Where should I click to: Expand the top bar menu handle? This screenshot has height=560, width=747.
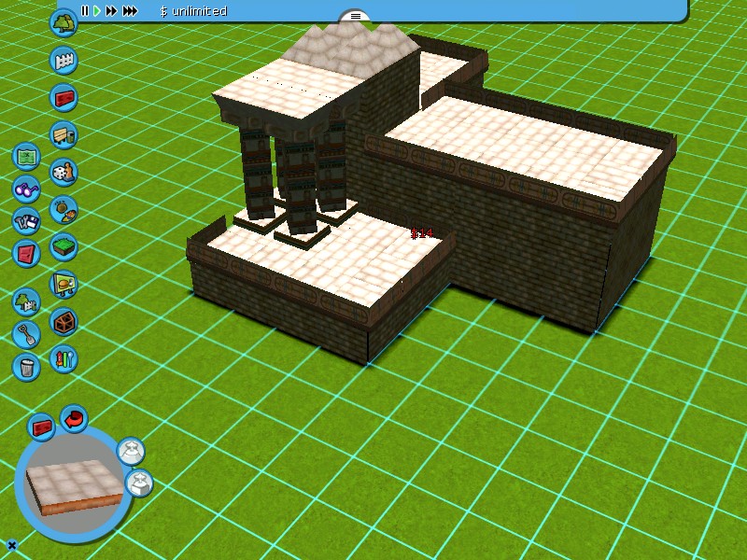355,16
